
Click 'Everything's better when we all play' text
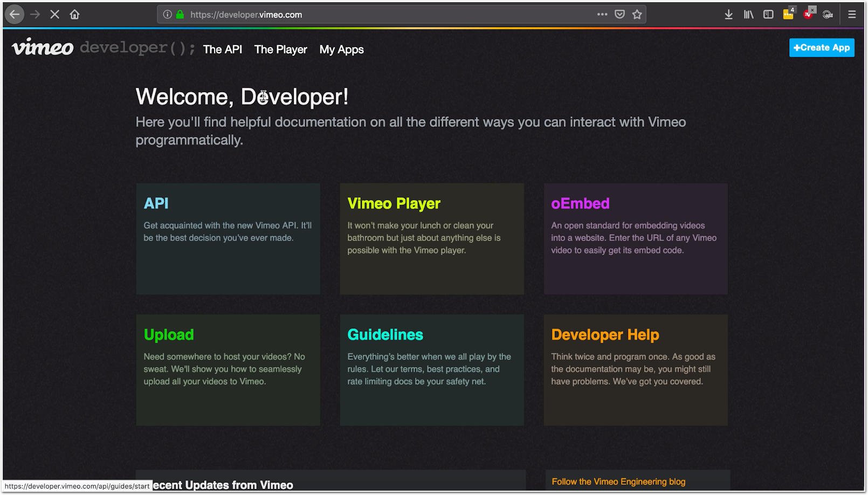pos(429,369)
